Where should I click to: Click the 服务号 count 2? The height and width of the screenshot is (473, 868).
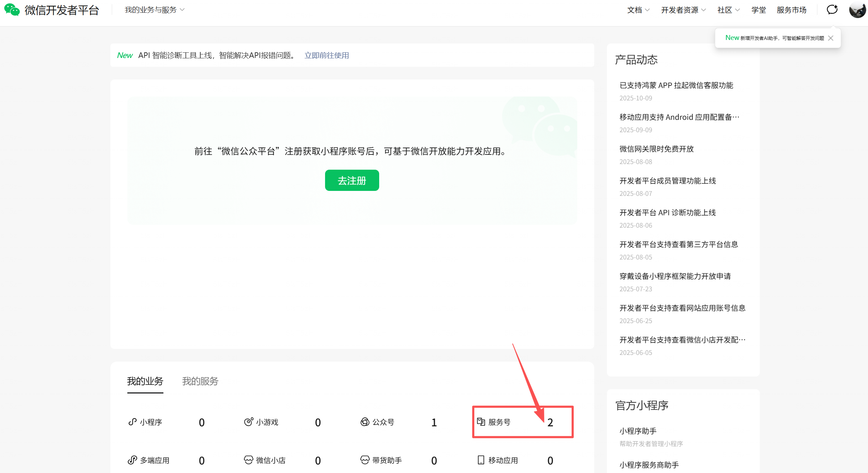point(550,422)
